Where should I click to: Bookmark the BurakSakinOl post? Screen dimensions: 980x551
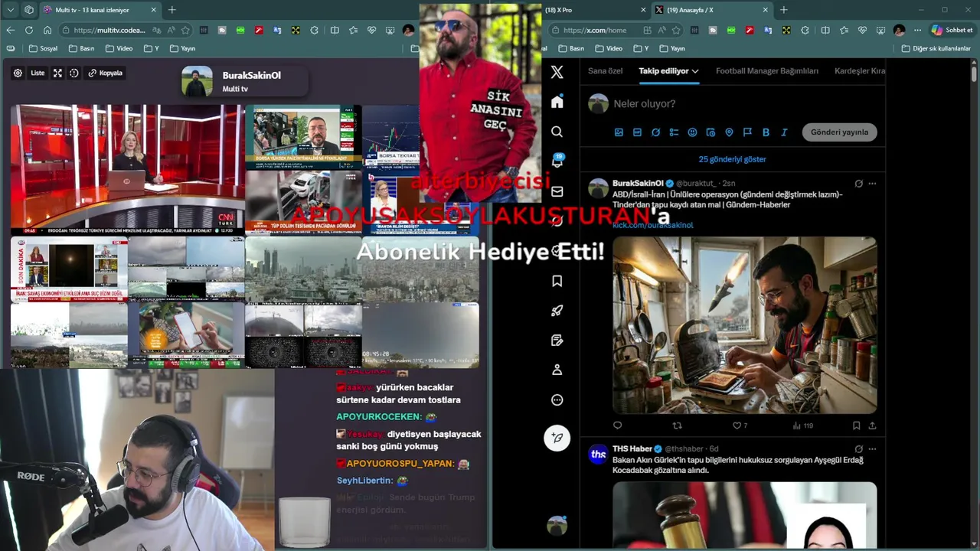pyautogui.click(x=857, y=425)
